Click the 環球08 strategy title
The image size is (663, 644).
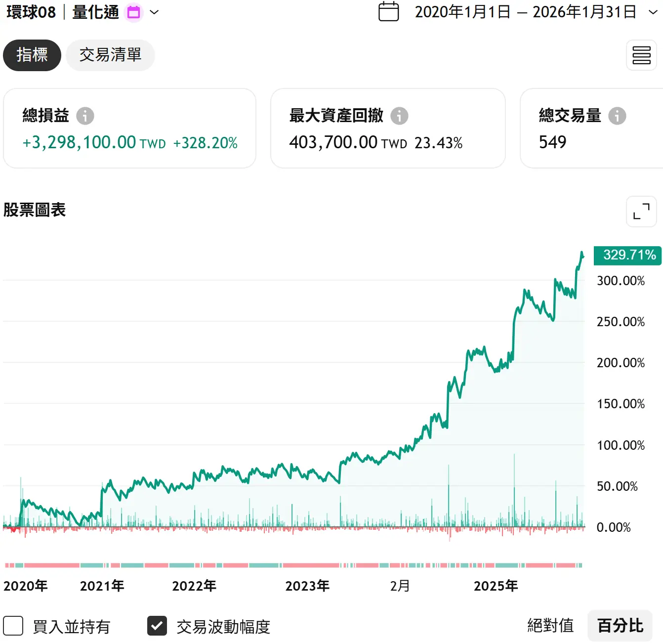click(x=31, y=12)
